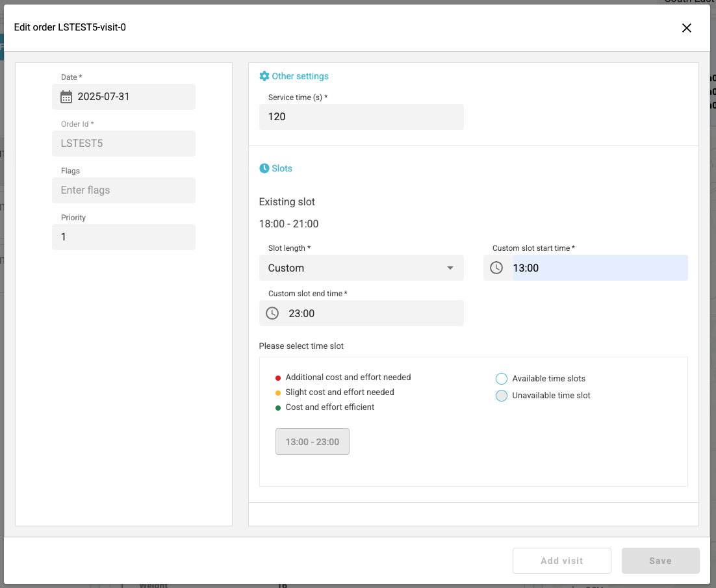Choose the 13:00 - 23:00 time slot
The image size is (716, 588).
(x=313, y=442)
